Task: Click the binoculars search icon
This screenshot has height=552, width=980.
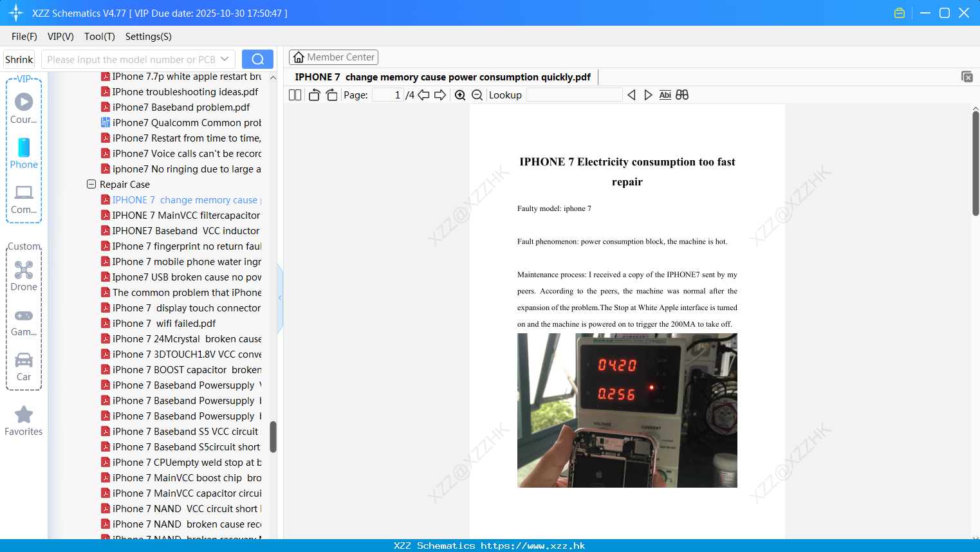Action: pyautogui.click(x=682, y=95)
